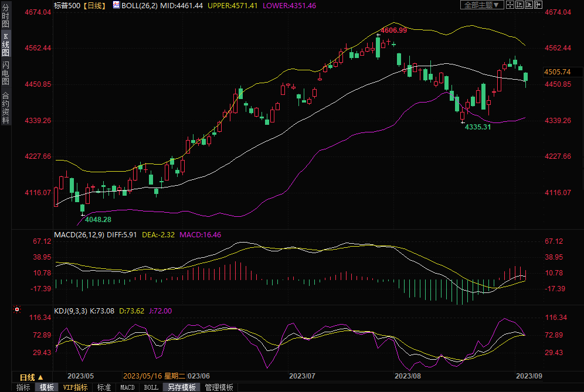The height and width of the screenshot is (392, 584).
Task: Click the small red marker icon beside KDJ
Action: 16,309
